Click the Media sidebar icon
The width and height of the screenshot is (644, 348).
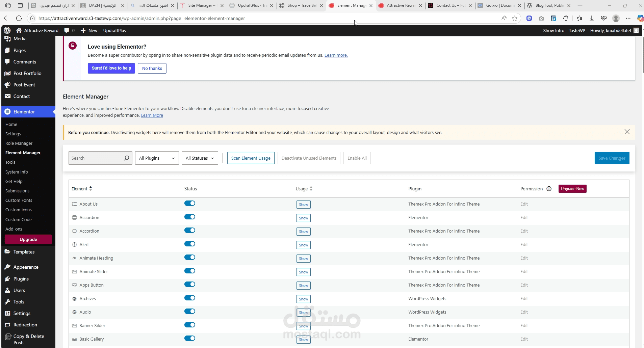tap(7, 38)
